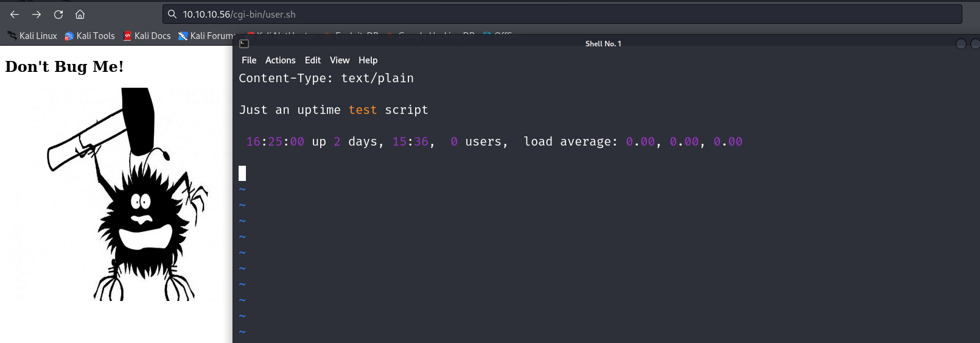The image size is (980, 343).
Task: Click the Shell No. 1 title bar
Action: (603, 44)
